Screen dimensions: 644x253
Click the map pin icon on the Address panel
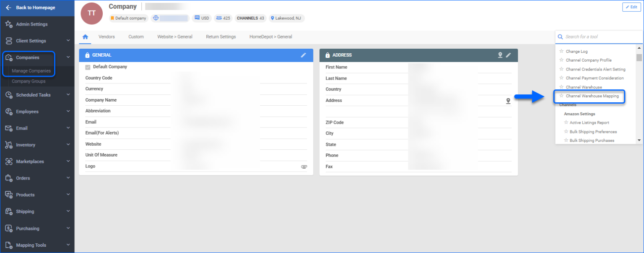(x=500, y=55)
